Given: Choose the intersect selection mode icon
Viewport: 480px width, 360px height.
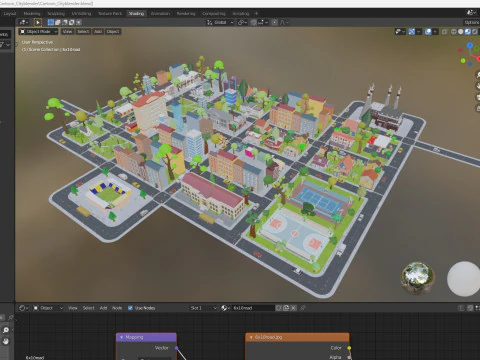Looking at the screenshot, I should click(79, 22).
